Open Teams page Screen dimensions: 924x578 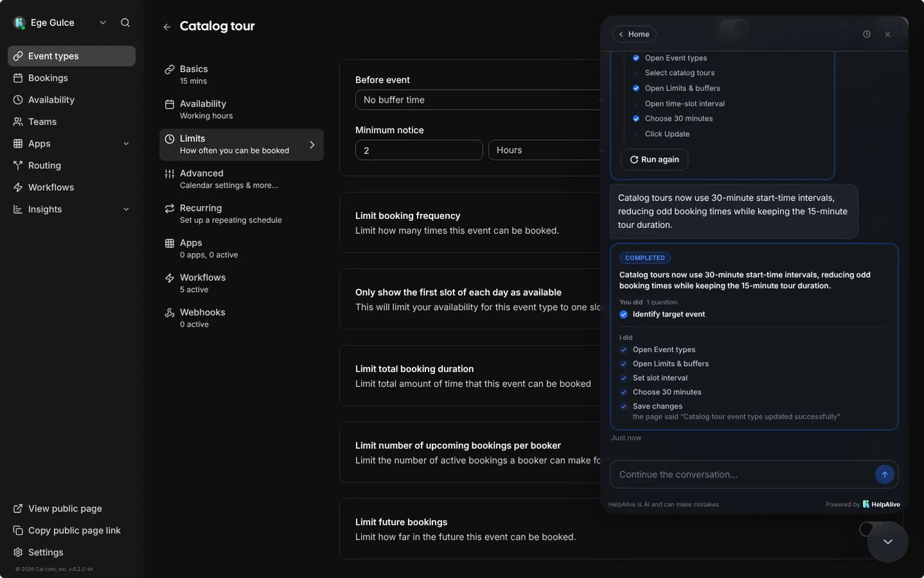pyautogui.click(x=71, y=121)
